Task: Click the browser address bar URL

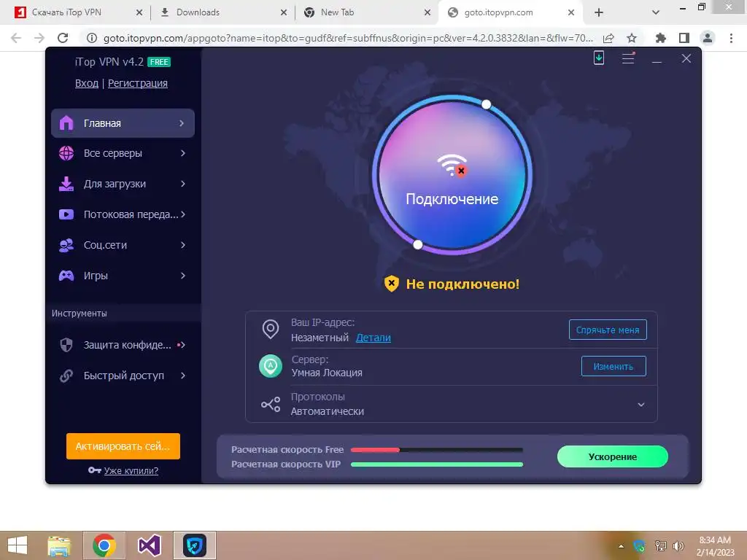Action: point(348,38)
